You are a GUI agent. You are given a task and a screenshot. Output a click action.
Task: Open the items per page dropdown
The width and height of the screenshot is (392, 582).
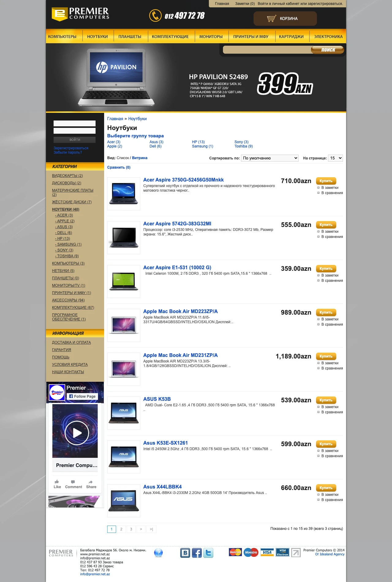pyautogui.click(x=335, y=158)
